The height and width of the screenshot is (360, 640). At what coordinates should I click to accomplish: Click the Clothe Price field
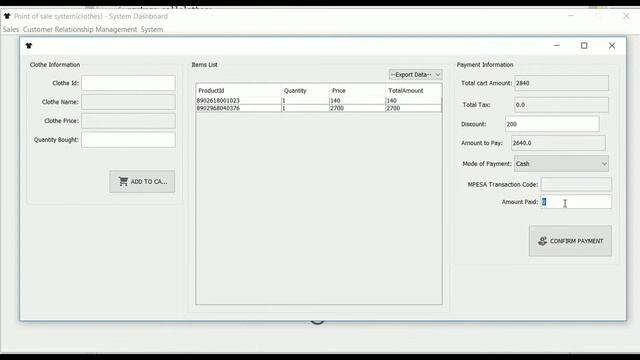[128, 121]
